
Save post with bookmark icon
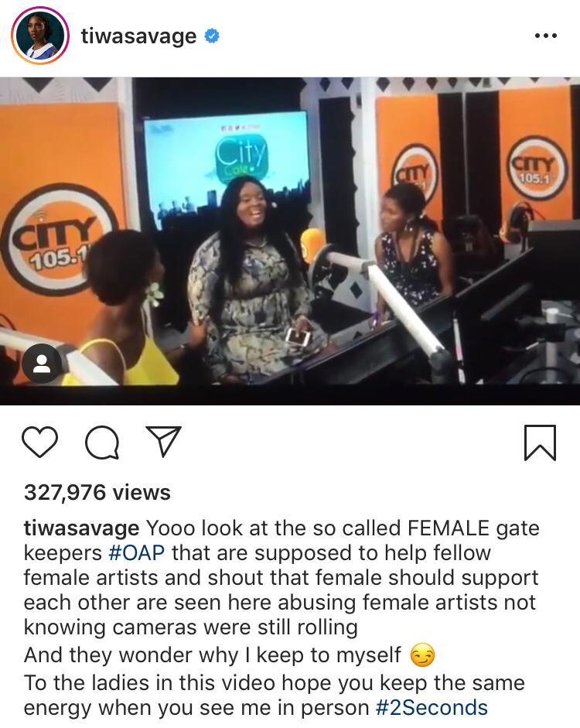pyautogui.click(x=540, y=443)
